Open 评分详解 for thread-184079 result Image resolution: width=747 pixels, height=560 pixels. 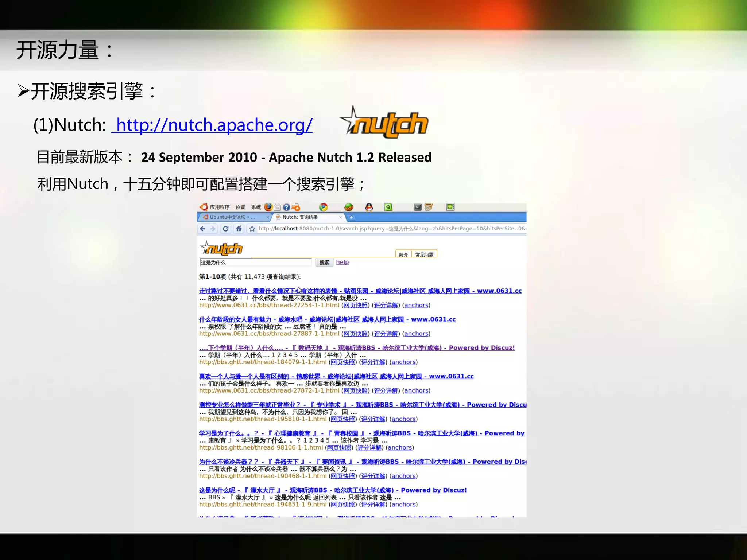click(373, 362)
